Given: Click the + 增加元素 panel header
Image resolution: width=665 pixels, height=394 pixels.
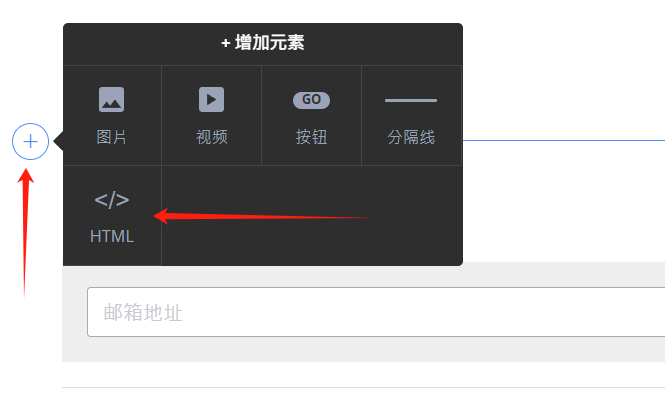Looking at the screenshot, I should [263, 44].
